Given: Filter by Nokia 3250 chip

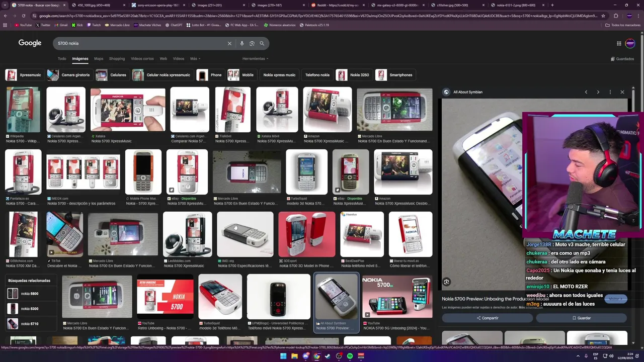Looking at the screenshot, I should 354,75.
